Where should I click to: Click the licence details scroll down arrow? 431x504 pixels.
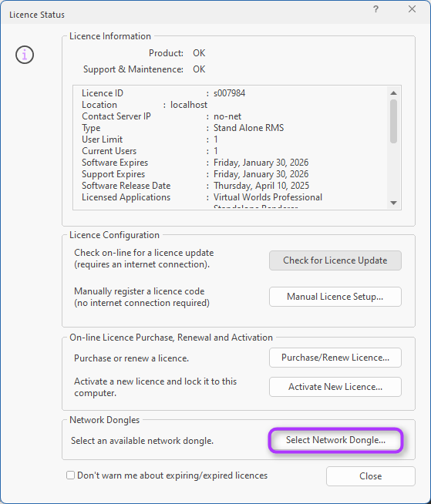393,203
